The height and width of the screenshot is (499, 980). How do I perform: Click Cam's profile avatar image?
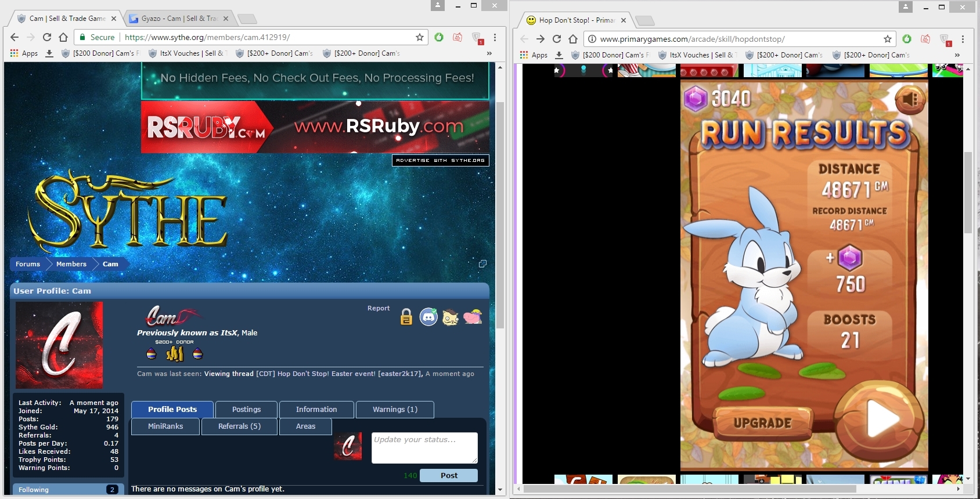(x=59, y=345)
